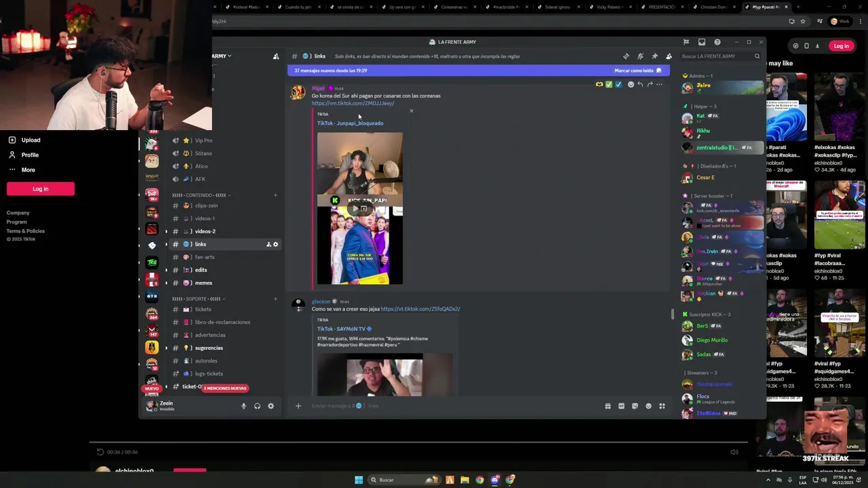Screen dimensions: 868x488
Task: Join the Ático voice channel
Action: pos(224,166)
